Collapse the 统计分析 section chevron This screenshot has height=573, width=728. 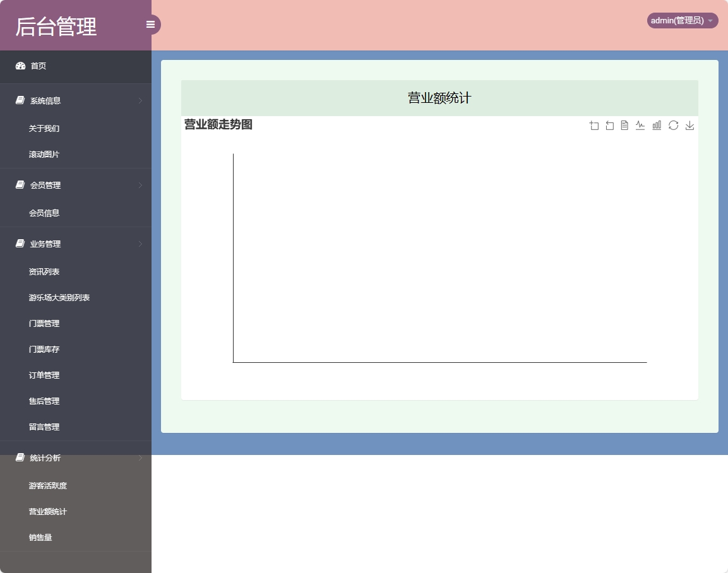point(140,458)
